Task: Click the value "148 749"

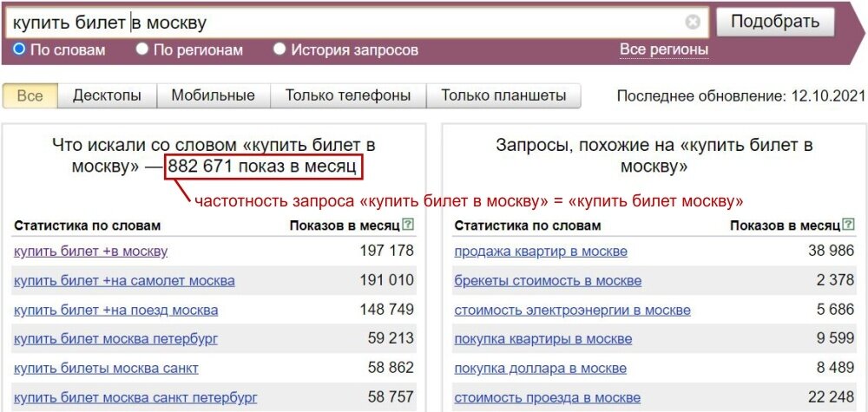Action: pyautogui.click(x=386, y=309)
